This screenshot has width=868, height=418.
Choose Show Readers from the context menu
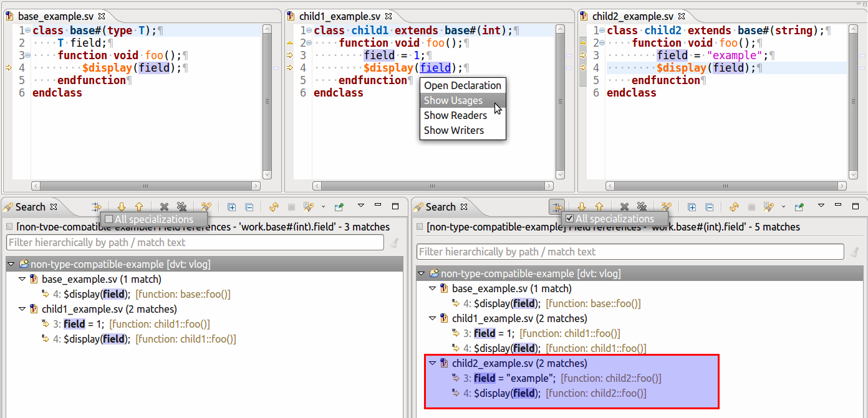(455, 115)
